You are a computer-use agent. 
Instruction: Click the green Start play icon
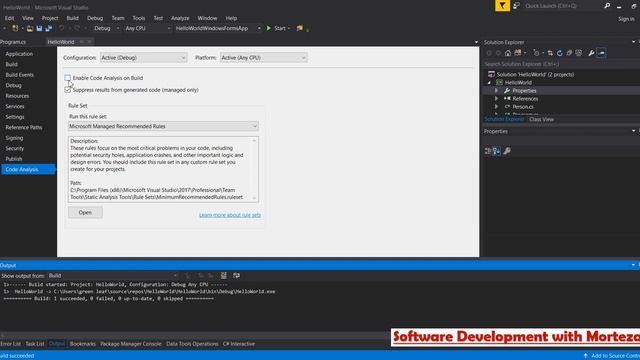[x=269, y=28]
